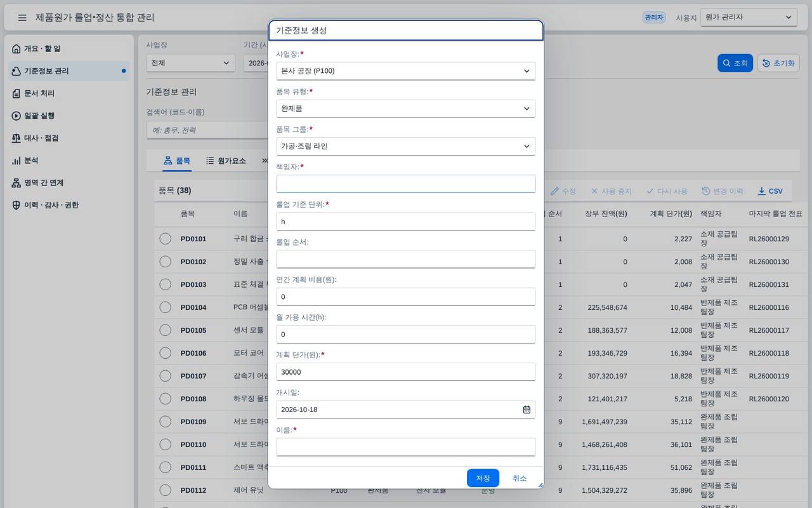
Task: Select the radio button for PD0110
Action: (x=166, y=444)
